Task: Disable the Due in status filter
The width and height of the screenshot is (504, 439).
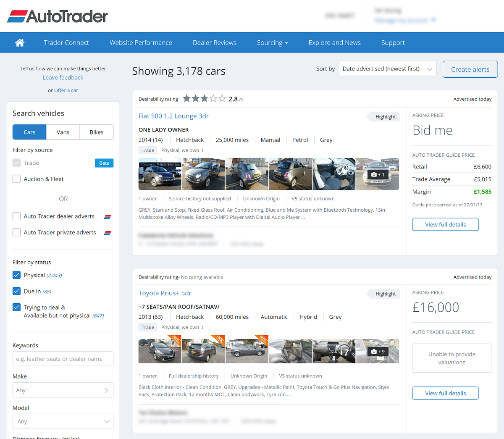Action: [16, 291]
